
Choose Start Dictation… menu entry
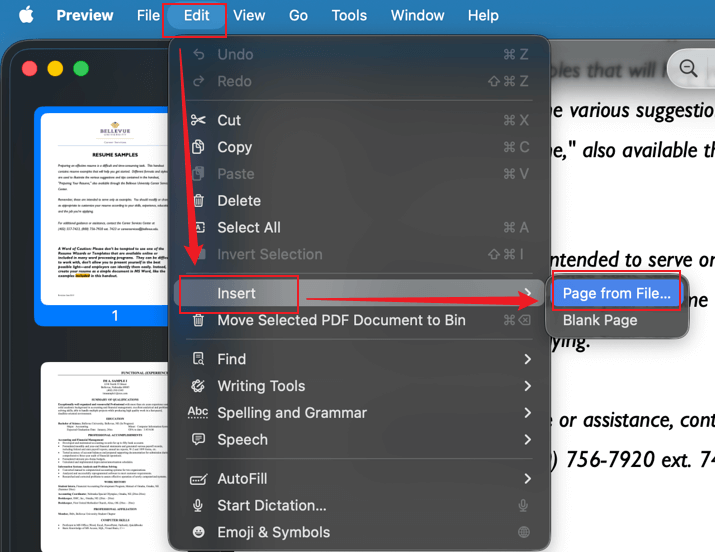pos(359,506)
